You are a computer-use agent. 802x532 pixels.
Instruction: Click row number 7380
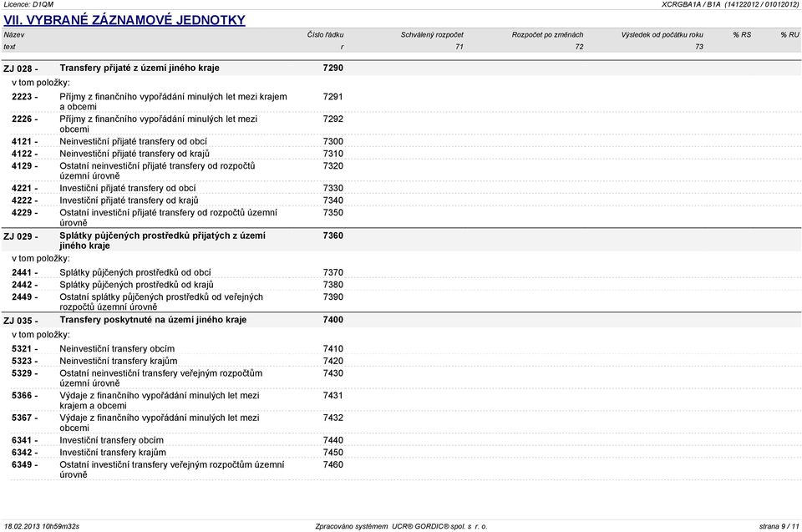pos(333,285)
